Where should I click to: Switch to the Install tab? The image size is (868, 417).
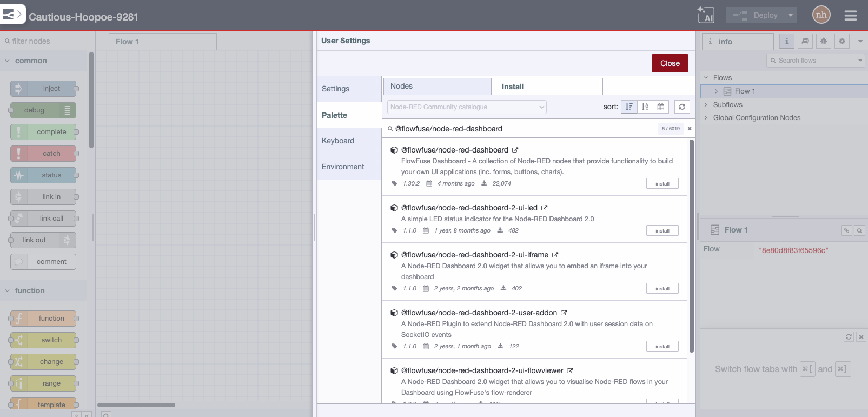(x=548, y=87)
